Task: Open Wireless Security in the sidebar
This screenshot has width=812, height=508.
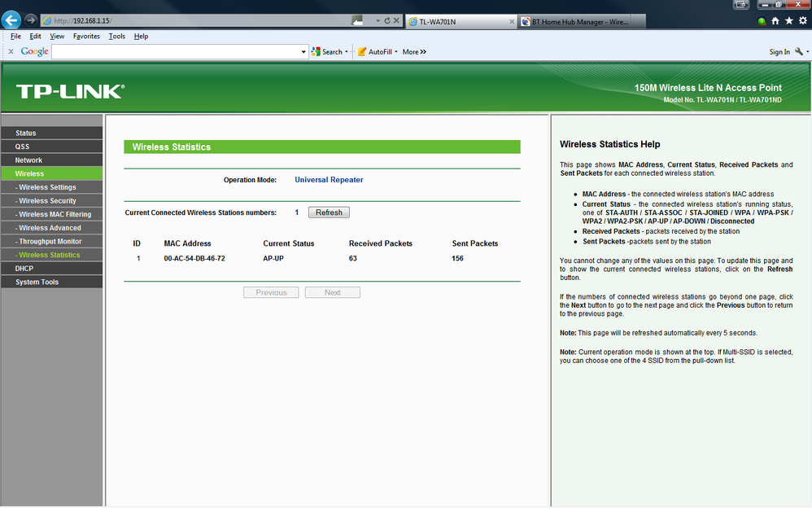Action: click(52, 200)
